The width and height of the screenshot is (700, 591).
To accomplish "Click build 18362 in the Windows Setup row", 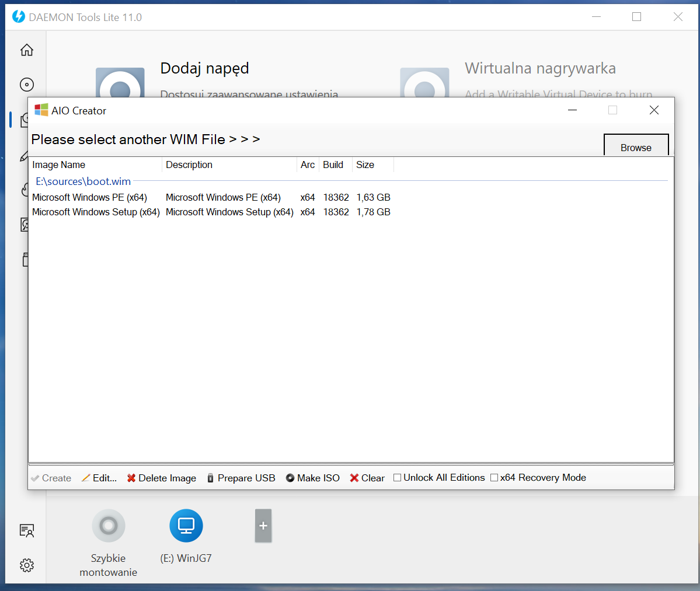I will pos(336,212).
